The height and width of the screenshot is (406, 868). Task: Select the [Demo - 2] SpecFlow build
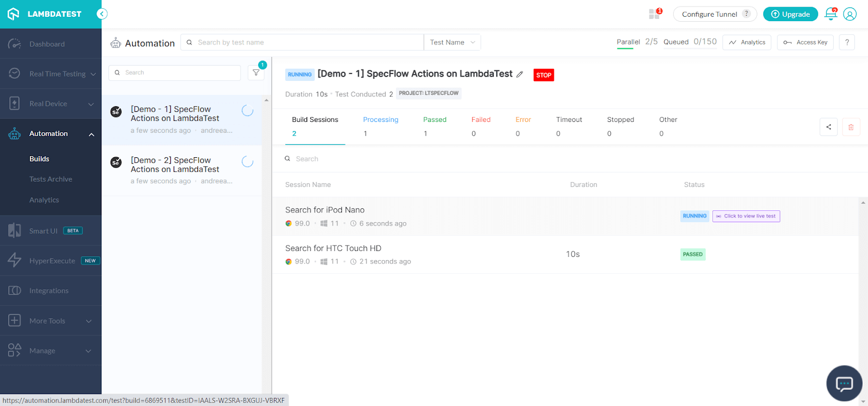[x=182, y=170]
